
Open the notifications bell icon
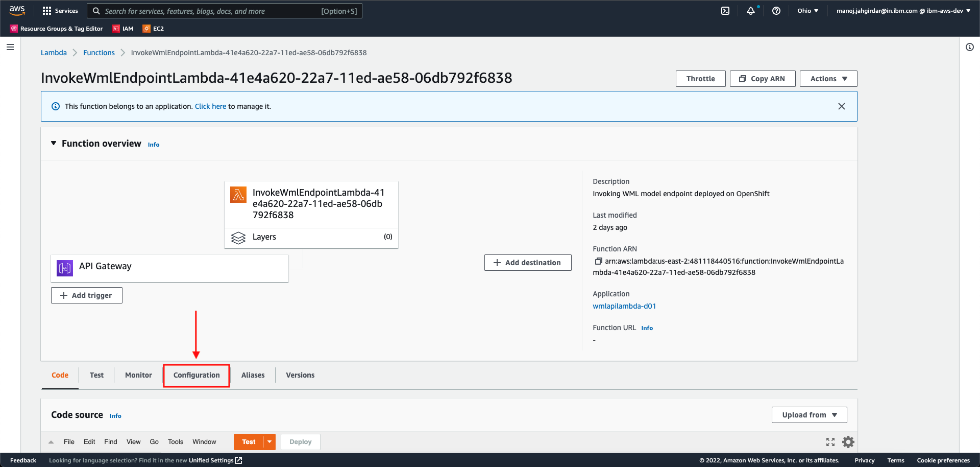tap(751, 11)
